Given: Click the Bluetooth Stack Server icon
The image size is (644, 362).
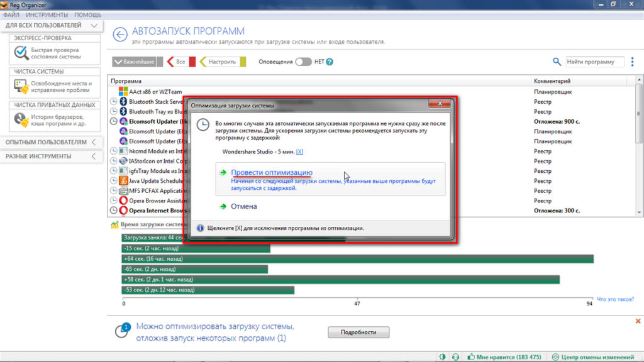Looking at the screenshot, I should click(x=123, y=101).
